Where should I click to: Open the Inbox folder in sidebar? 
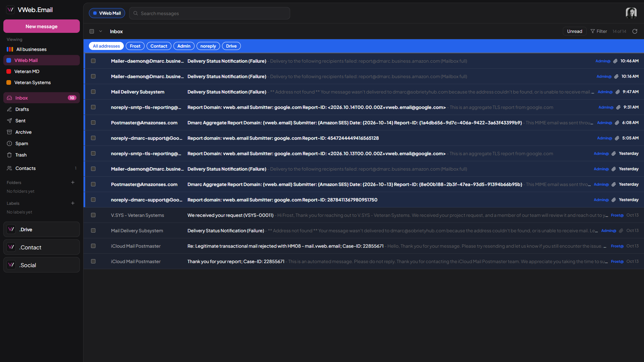[x=42, y=98]
